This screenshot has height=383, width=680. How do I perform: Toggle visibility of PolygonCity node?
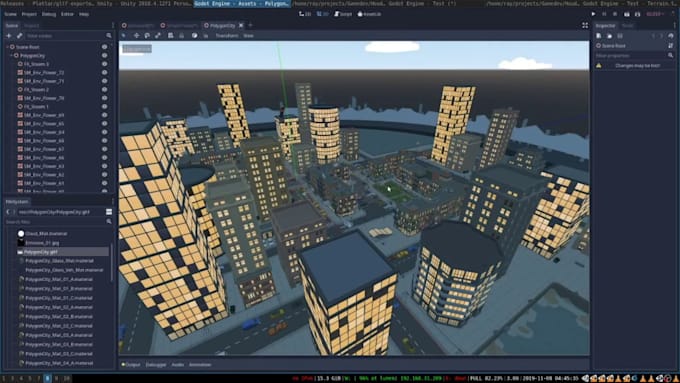(104, 56)
